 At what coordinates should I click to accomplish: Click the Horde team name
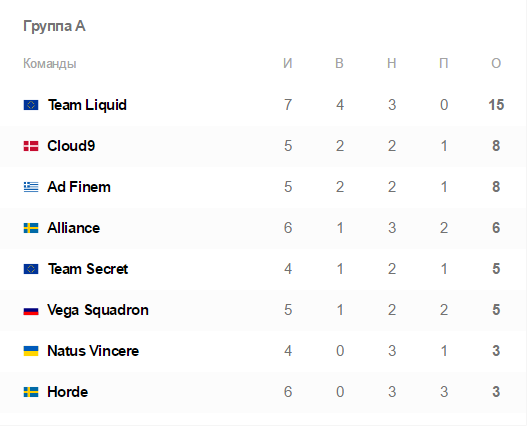(x=68, y=392)
